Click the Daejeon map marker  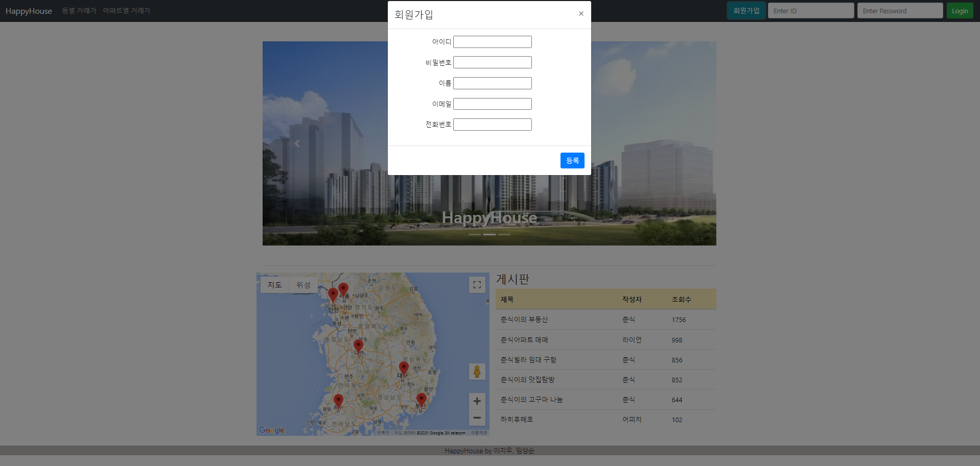pos(358,347)
